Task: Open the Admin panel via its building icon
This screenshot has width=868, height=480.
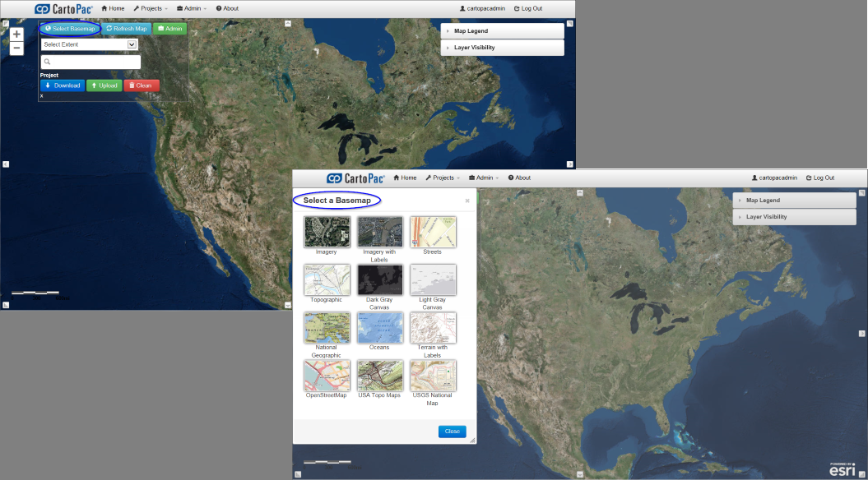Action: (x=160, y=27)
